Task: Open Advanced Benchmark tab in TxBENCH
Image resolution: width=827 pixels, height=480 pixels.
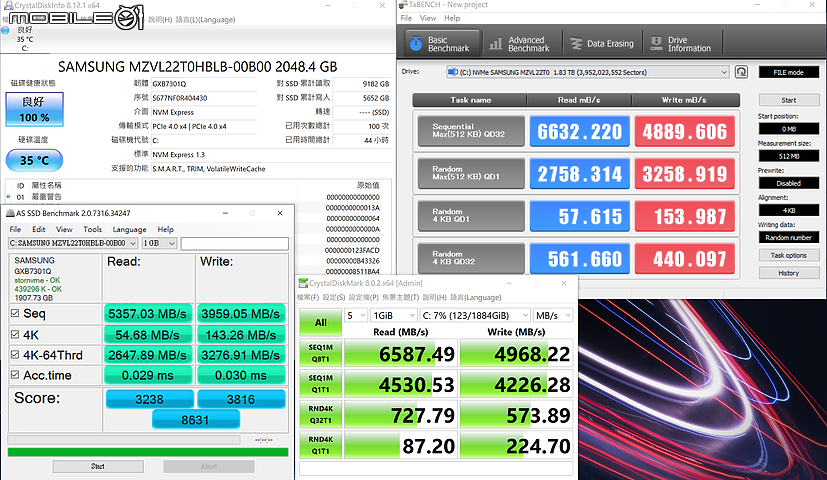Action: tap(520, 43)
